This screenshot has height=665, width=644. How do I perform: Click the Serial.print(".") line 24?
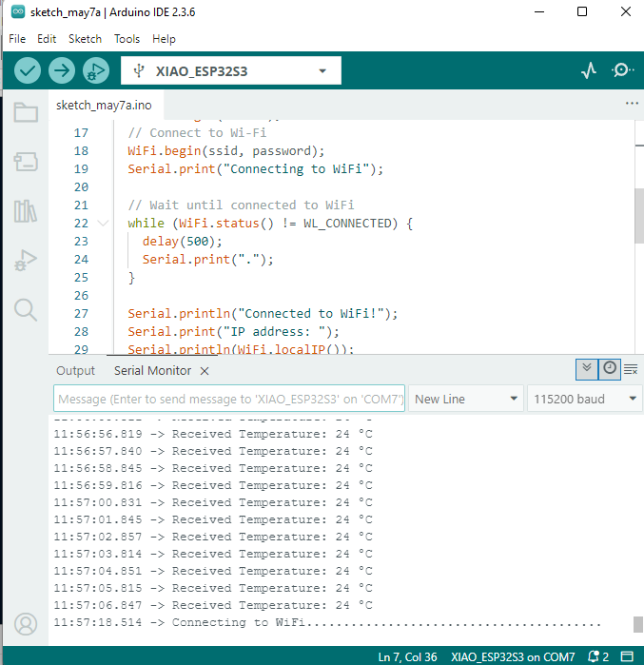(207, 259)
